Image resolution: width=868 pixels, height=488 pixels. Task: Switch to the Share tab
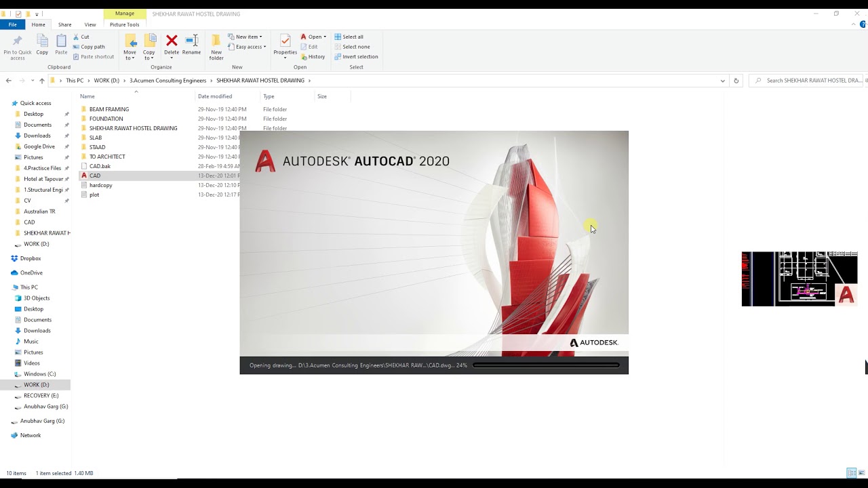coord(64,24)
